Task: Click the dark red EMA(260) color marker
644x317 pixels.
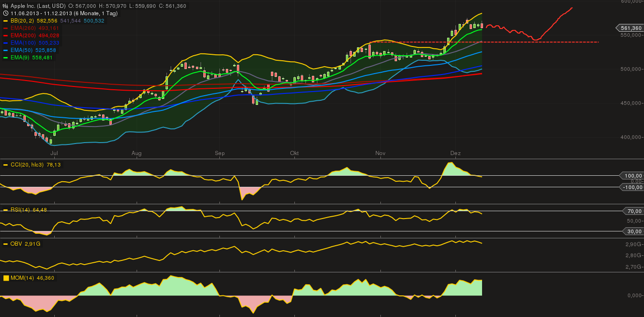Action: pos(6,28)
